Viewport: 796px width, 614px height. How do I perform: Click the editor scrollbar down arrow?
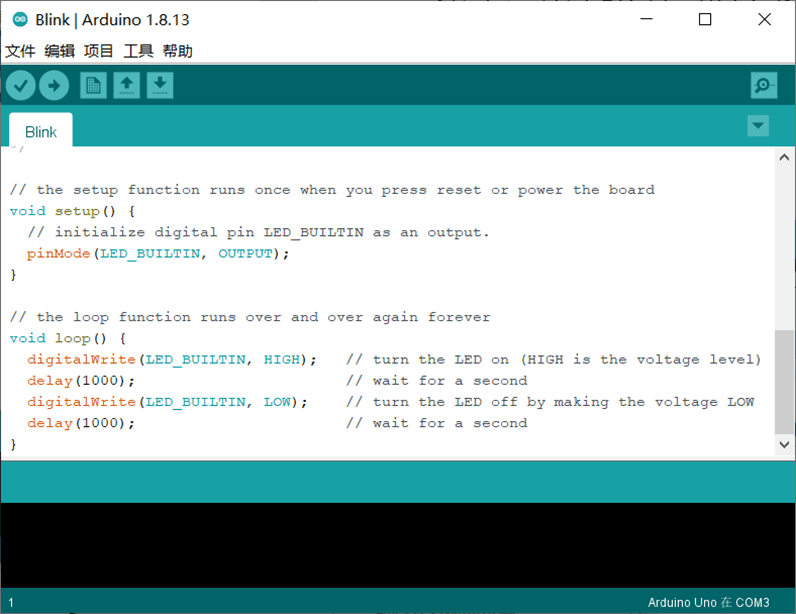click(784, 445)
